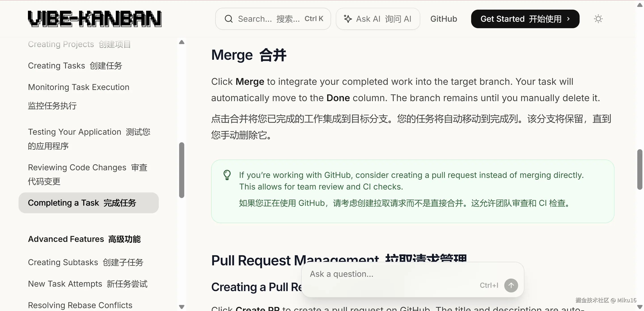Click the page scrollbar up arrow

click(640, 5)
